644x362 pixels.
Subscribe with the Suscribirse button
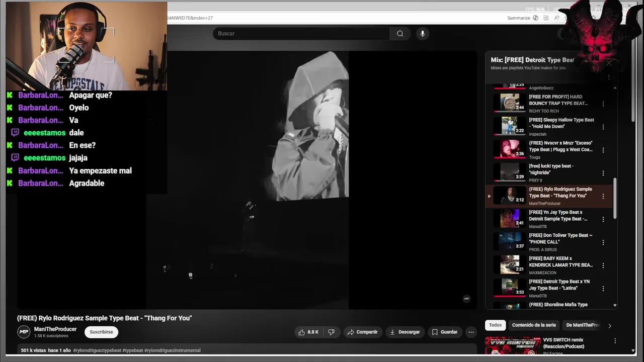click(x=101, y=332)
